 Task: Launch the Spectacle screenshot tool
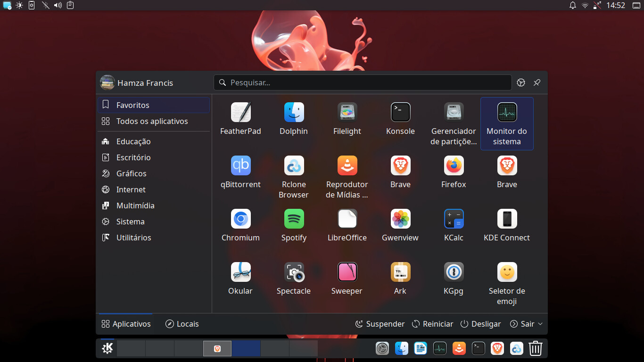coord(293,272)
